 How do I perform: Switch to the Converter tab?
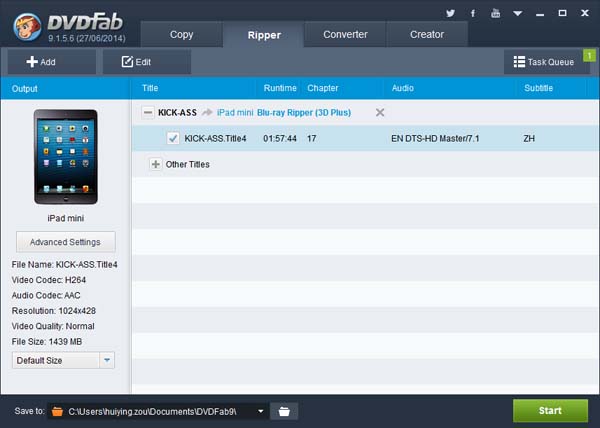pyautogui.click(x=345, y=34)
